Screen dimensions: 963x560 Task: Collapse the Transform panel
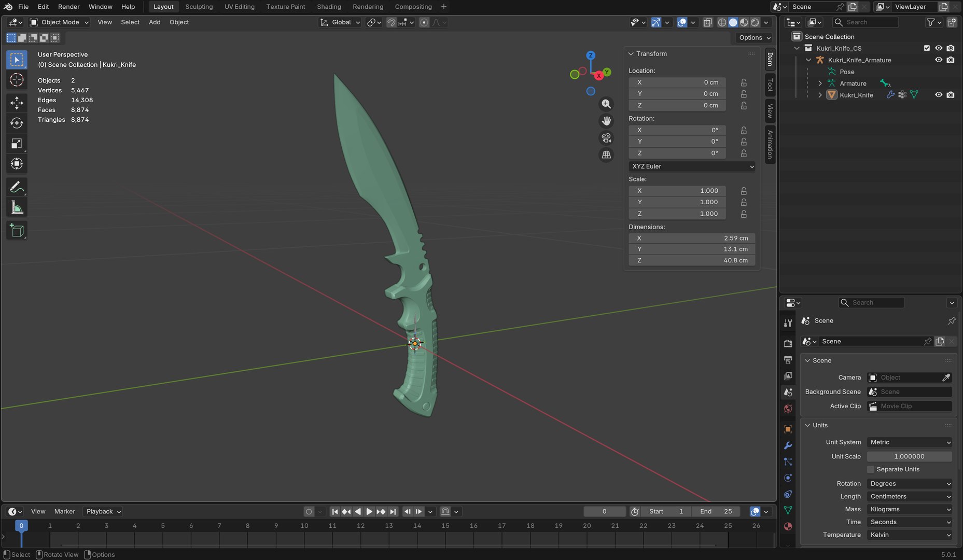[631, 54]
